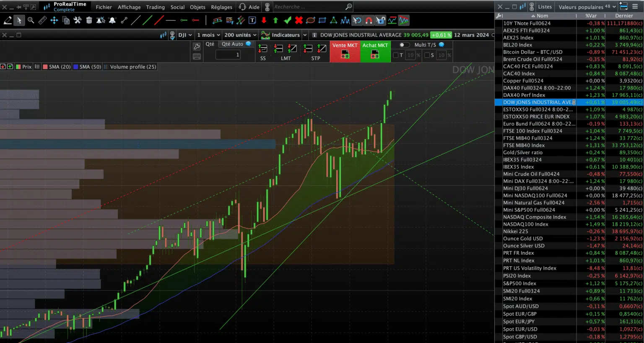644x343 pixels.
Task: Toggle SMA (20) indicator legend
Action: tap(57, 67)
